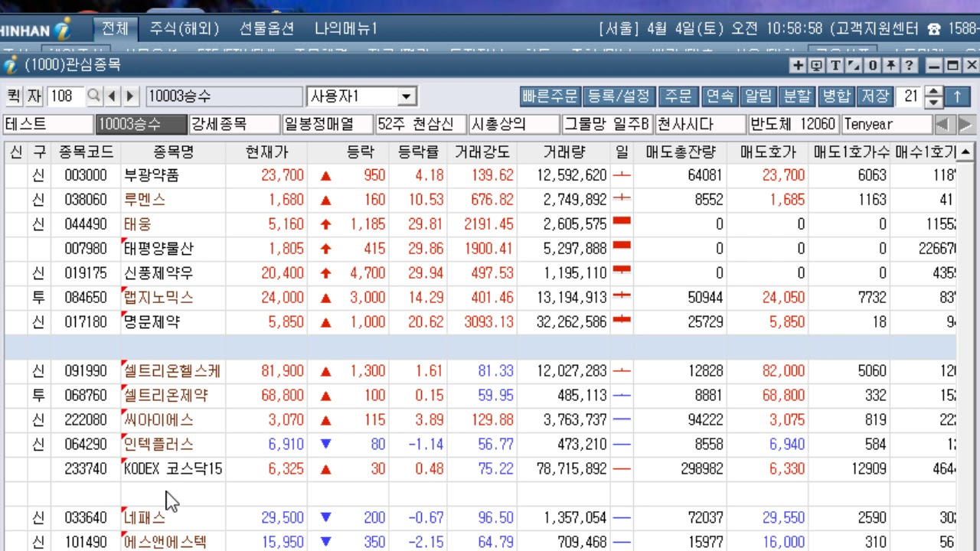980x551 pixels.
Task: Click the diagonal arrows icon in title bar
Action: pos(853,66)
